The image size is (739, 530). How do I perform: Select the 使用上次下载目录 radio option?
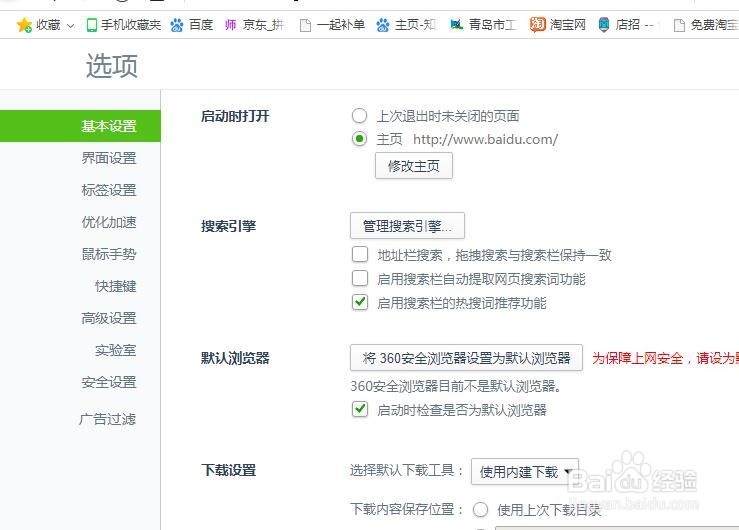point(480,510)
